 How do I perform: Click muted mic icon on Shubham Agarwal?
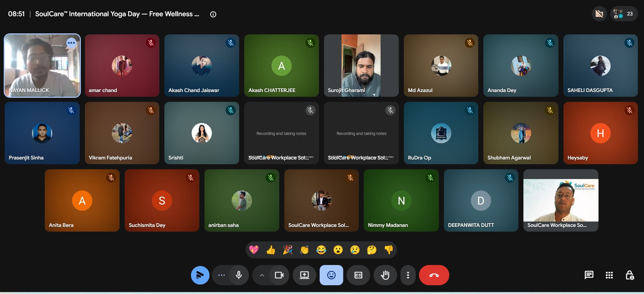(x=550, y=110)
